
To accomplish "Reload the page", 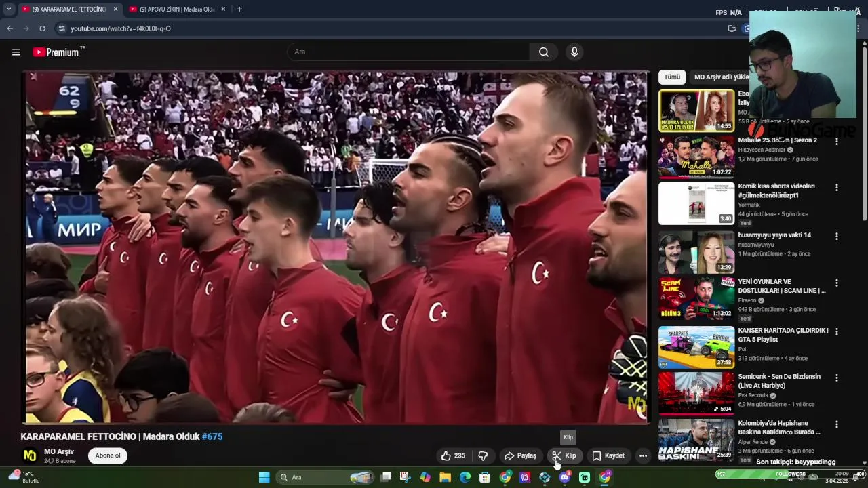I will (x=42, y=28).
